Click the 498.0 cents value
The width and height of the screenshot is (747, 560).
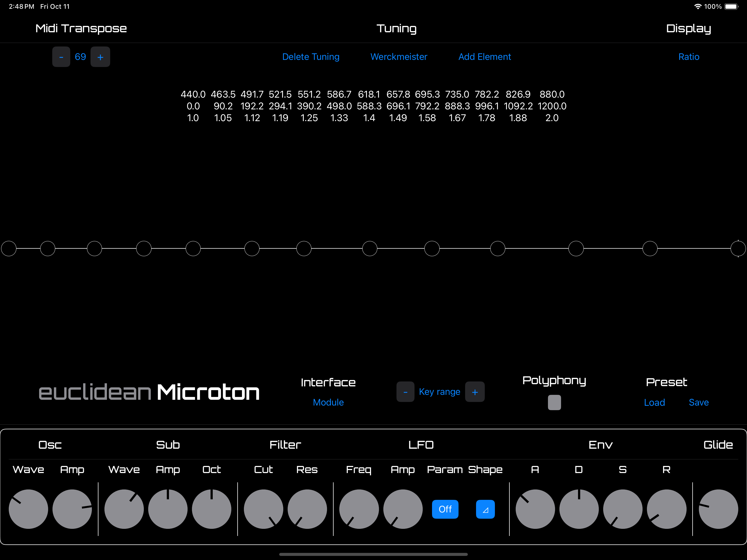click(x=339, y=106)
